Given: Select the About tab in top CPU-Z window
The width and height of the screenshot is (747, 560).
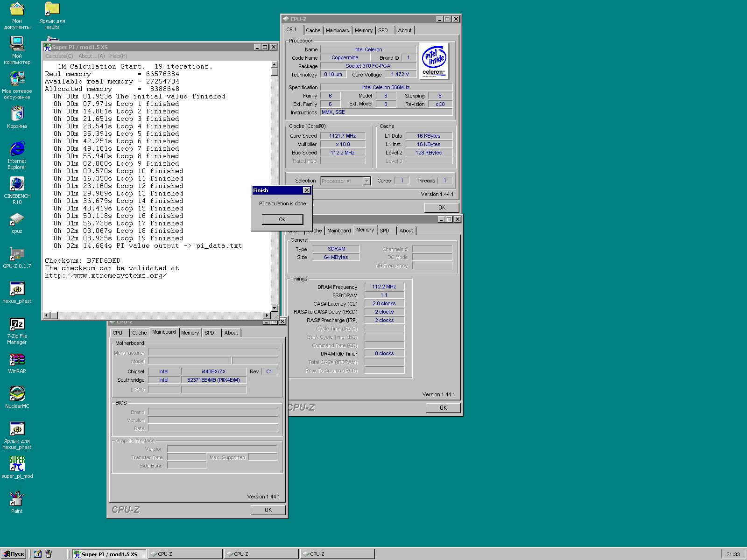Looking at the screenshot, I should point(405,30).
